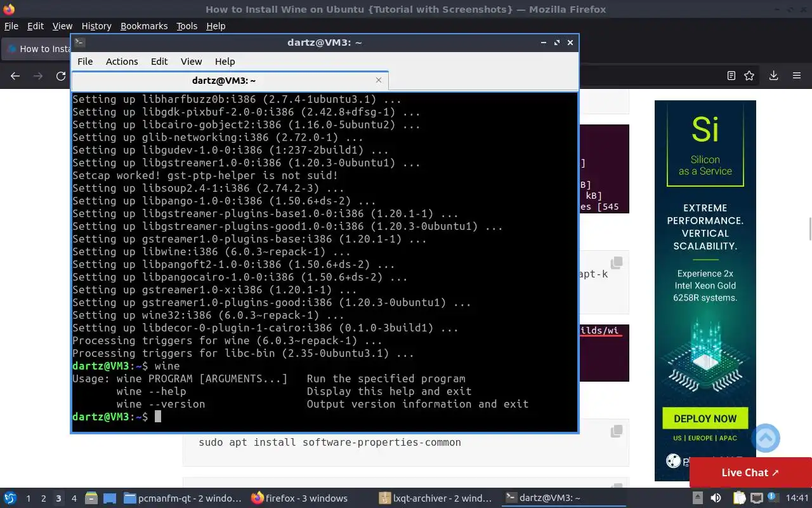
Task: Open Firefox File menu
Action: 11,26
